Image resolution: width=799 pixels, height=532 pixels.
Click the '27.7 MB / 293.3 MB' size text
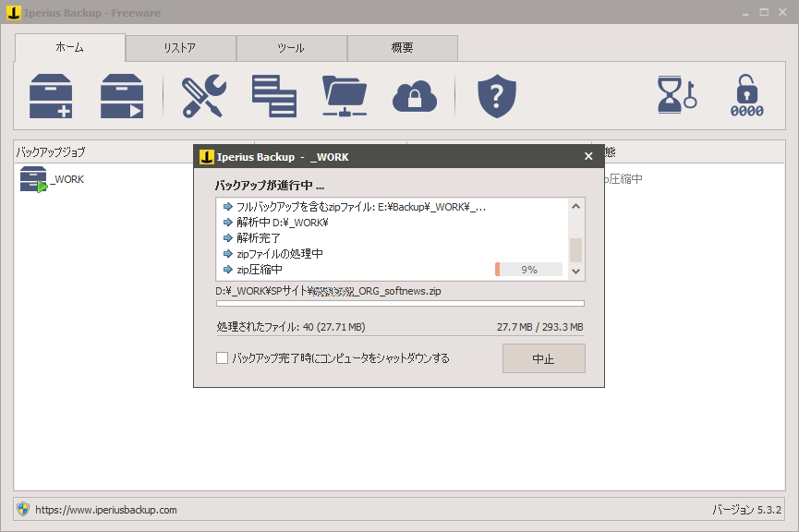coord(540,327)
